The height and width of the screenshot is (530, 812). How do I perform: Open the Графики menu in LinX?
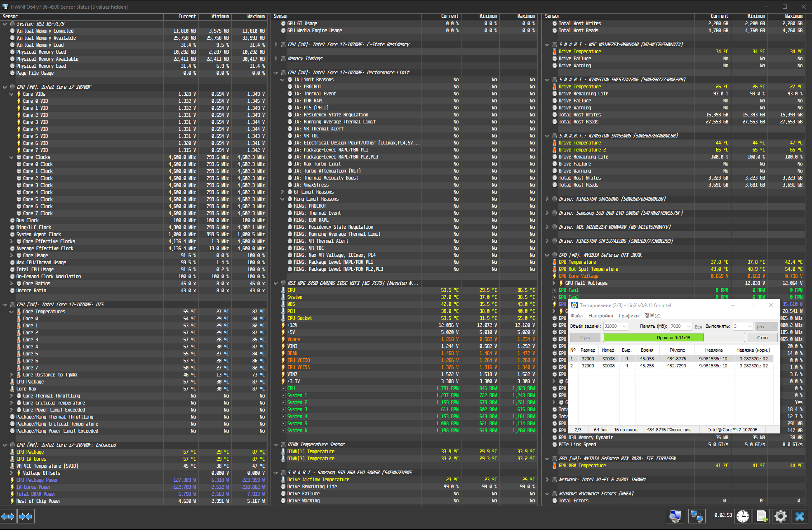click(628, 316)
